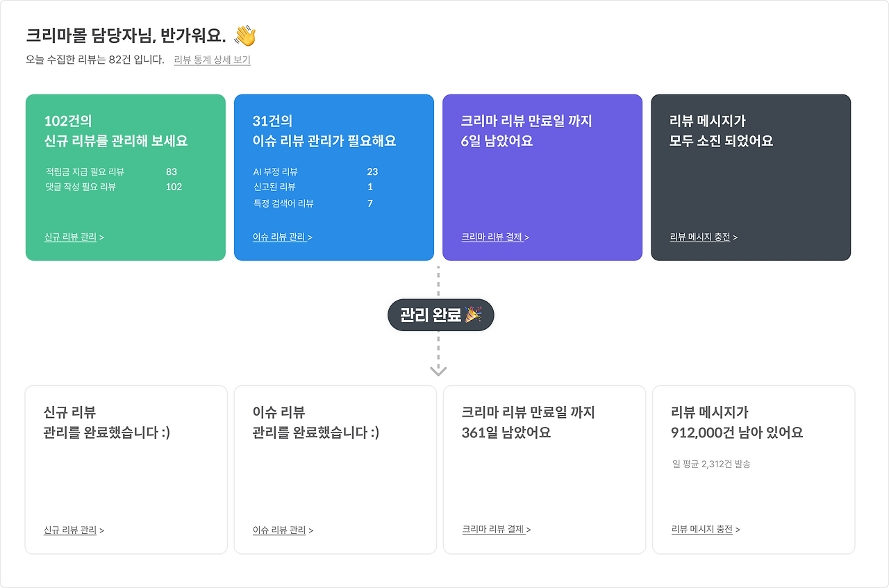889x588 pixels.
Task: Click the AI 부정 리뷰 count 23
Action: [370, 171]
